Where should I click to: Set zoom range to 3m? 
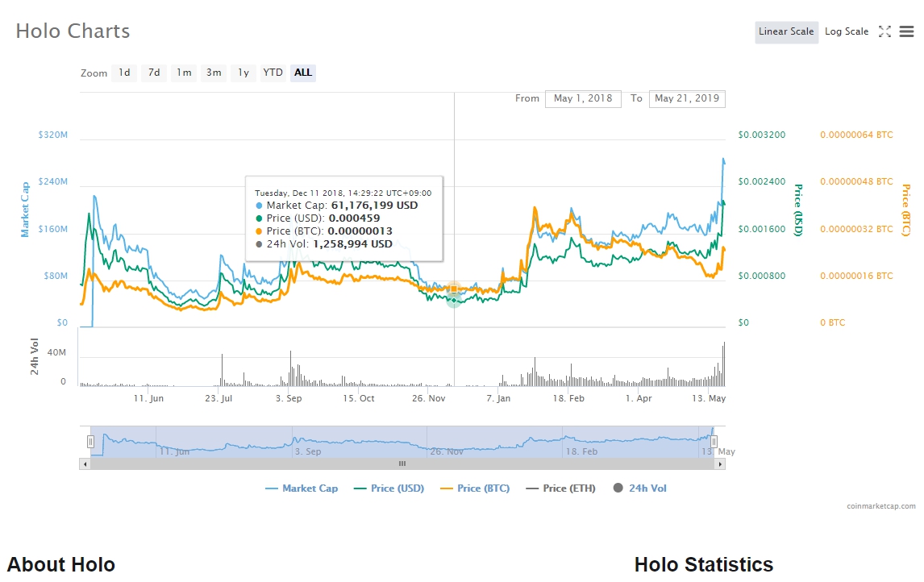(214, 73)
